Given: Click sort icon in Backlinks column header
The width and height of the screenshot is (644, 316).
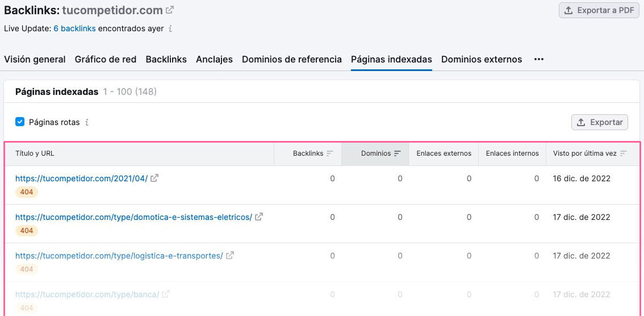Looking at the screenshot, I should tap(330, 153).
